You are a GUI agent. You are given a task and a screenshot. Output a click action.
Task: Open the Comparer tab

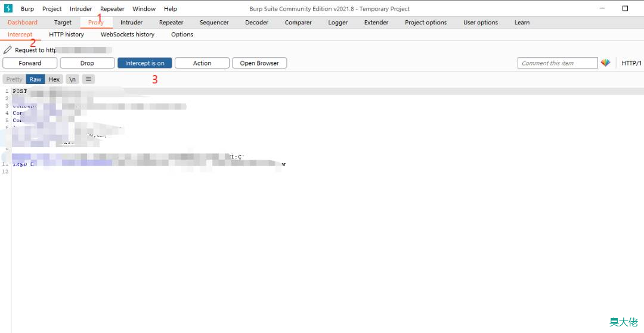pyautogui.click(x=298, y=23)
